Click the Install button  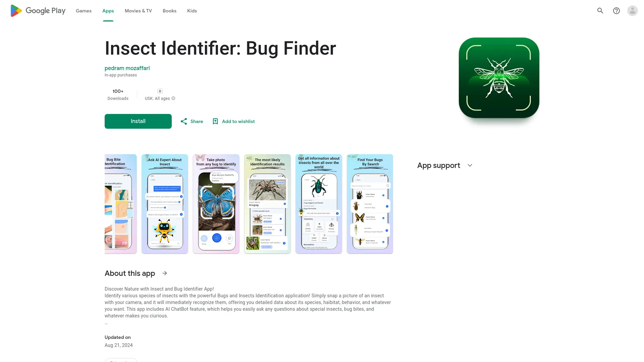point(138,121)
